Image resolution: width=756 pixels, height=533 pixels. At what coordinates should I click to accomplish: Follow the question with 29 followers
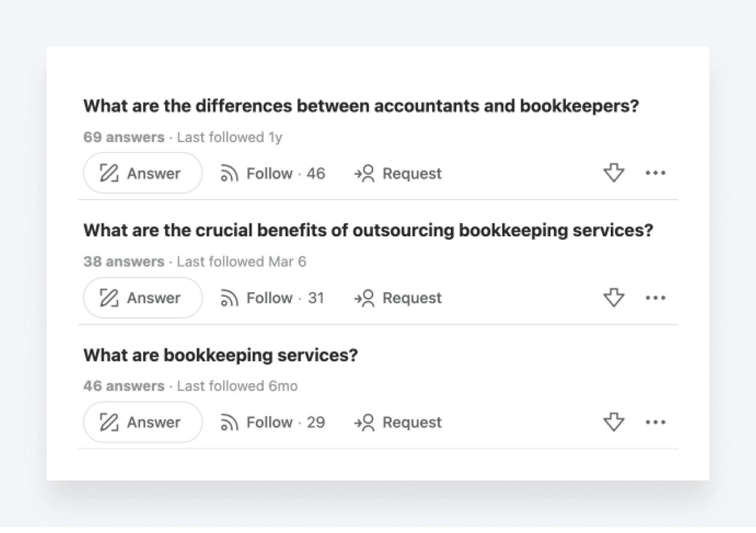coord(273,422)
